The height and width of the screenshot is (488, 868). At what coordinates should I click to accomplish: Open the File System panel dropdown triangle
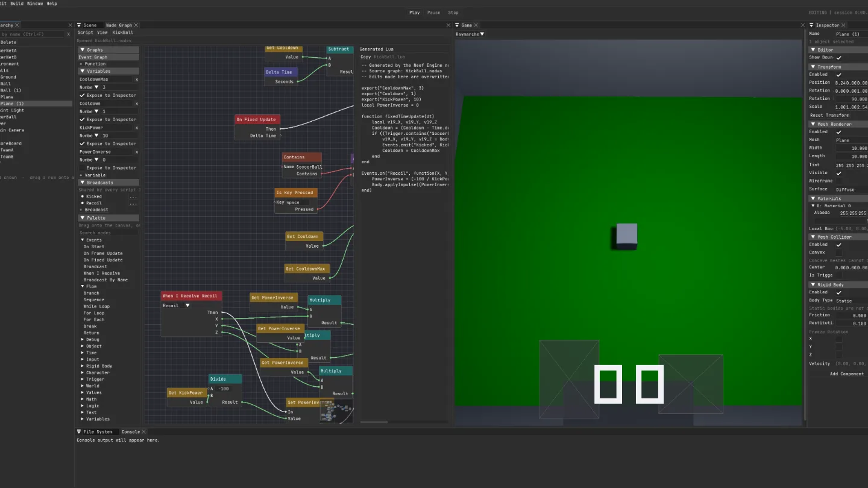(80, 432)
